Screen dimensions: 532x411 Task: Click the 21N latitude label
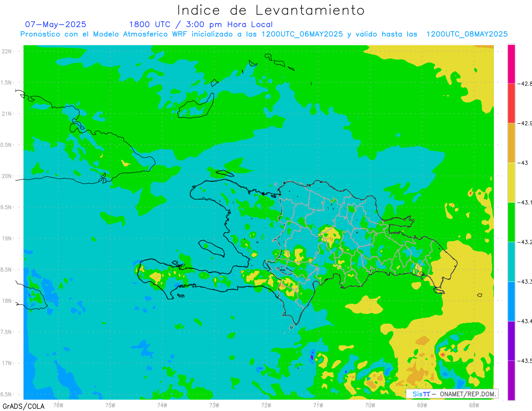coord(8,114)
